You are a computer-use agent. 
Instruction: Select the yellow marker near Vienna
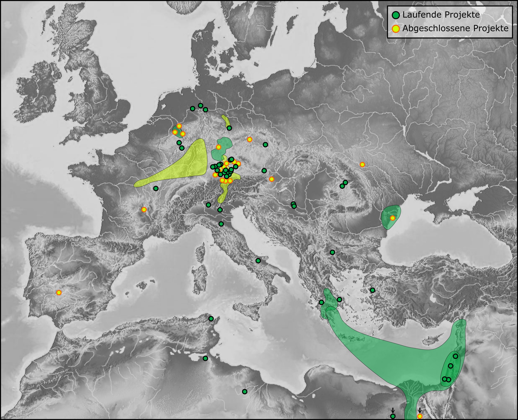click(x=272, y=179)
